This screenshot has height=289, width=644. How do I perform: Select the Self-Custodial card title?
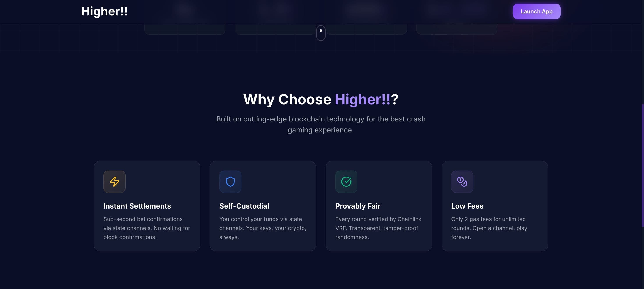[244, 206]
